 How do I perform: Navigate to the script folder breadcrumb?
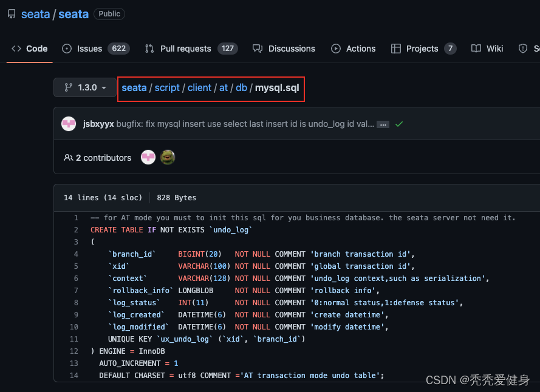click(167, 87)
